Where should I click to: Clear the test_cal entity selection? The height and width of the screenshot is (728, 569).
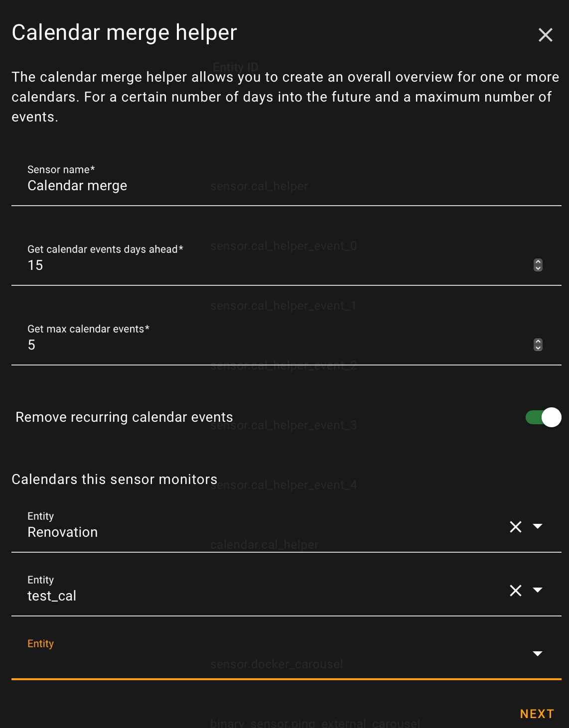516,591
